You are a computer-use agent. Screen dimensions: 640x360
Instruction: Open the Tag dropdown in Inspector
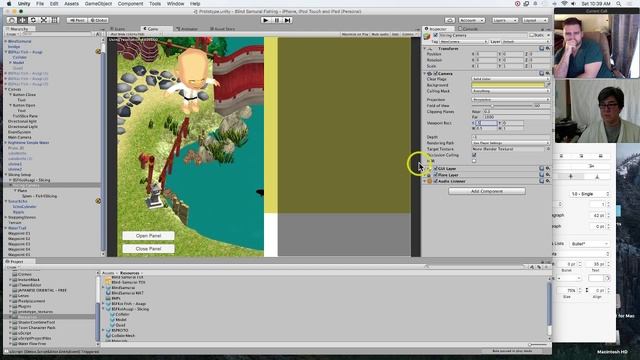(463, 42)
